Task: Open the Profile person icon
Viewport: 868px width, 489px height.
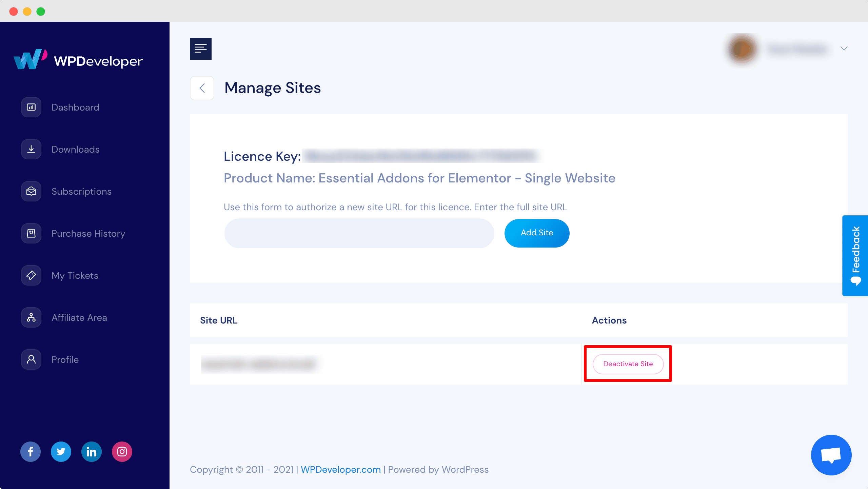Action: pos(31,359)
